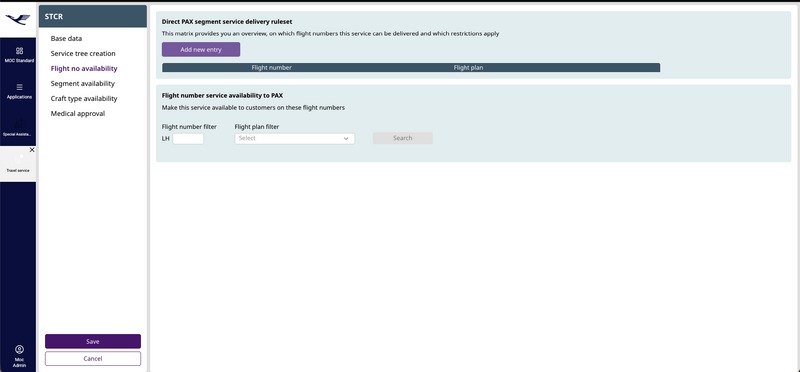This screenshot has width=800, height=372.
Task: Open Medical approval section
Action: pyautogui.click(x=78, y=114)
